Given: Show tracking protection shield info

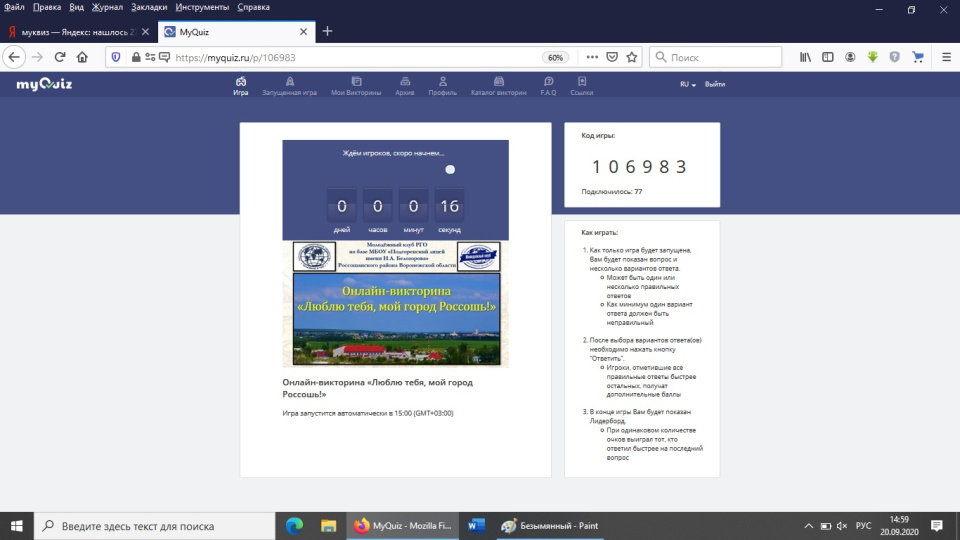Looking at the screenshot, I should [x=116, y=57].
